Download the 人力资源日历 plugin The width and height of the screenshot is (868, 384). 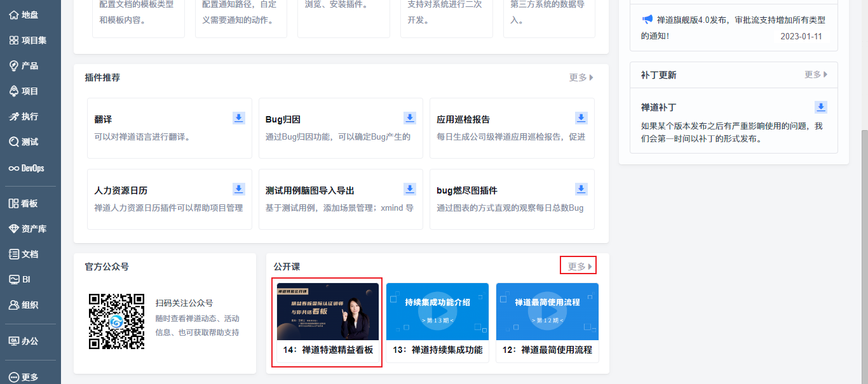(x=239, y=189)
